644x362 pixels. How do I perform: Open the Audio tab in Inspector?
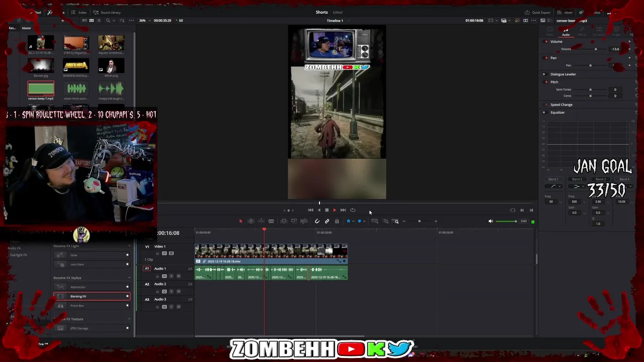tap(566, 33)
